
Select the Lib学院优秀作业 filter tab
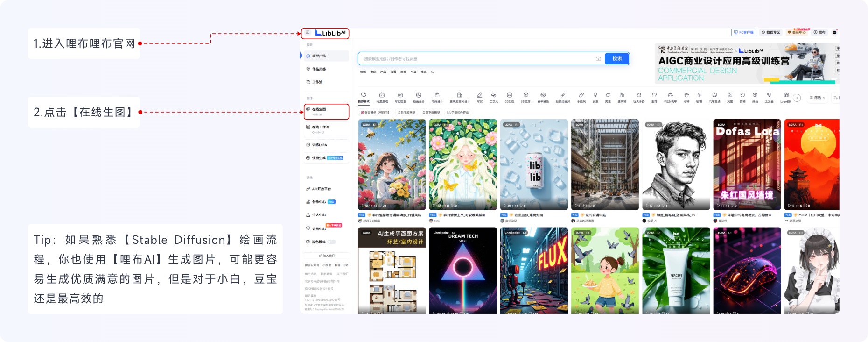point(457,113)
